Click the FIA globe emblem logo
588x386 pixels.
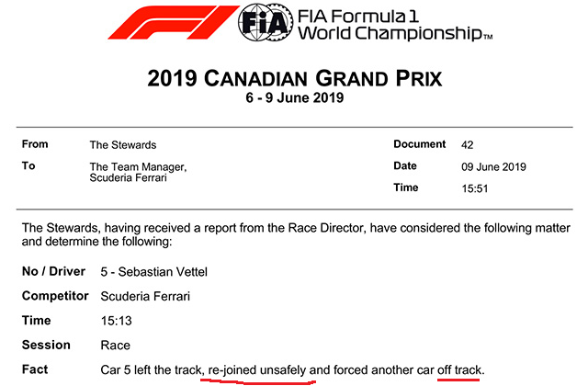266,22
